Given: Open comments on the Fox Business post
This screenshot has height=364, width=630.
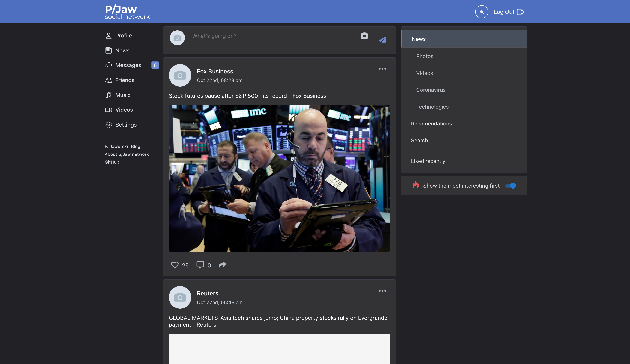Looking at the screenshot, I should (200, 265).
